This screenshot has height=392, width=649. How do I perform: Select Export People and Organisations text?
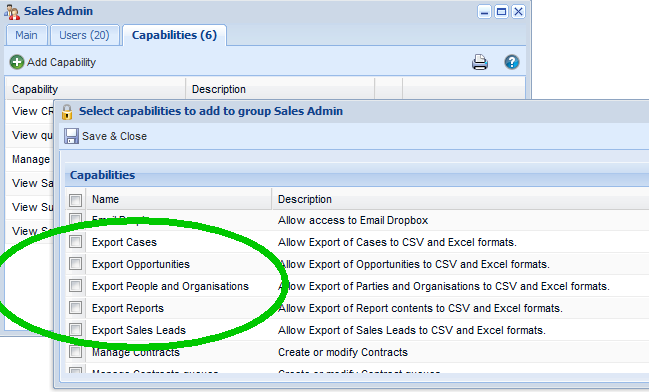click(x=170, y=286)
